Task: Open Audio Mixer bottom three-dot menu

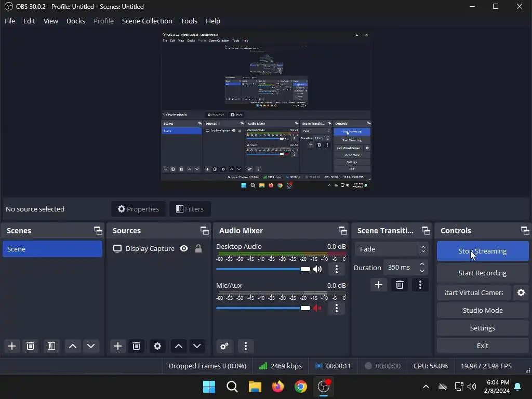Action: pyautogui.click(x=246, y=346)
